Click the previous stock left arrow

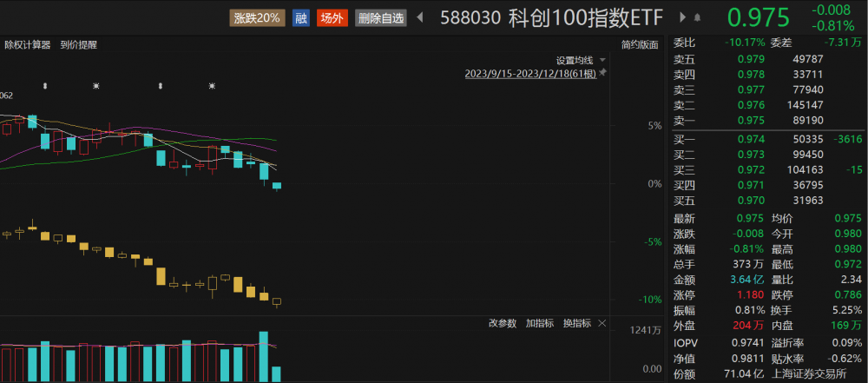(422, 17)
